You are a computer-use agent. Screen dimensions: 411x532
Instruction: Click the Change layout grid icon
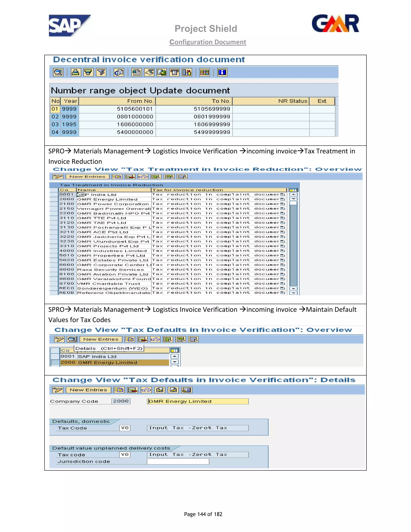click(x=204, y=72)
